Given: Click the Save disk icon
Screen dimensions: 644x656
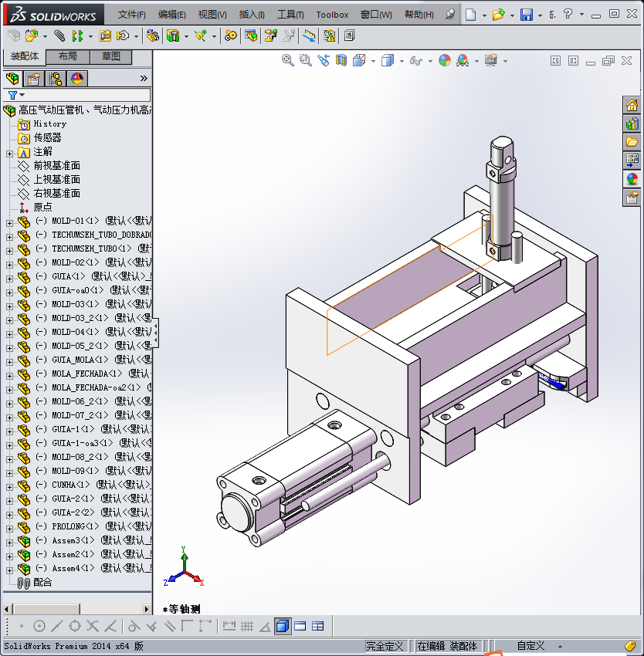Looking at the screenshot, I should [x=527, y=15].
